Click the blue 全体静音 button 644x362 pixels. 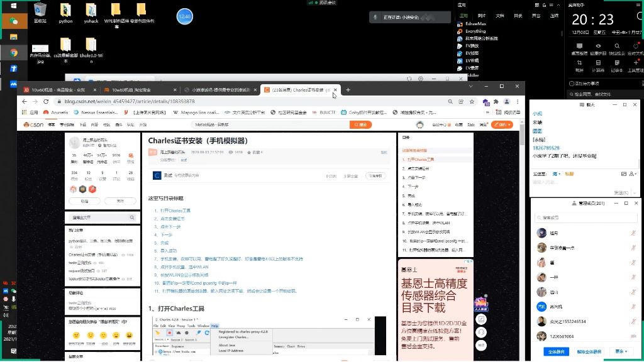click(x=556, y=351)
